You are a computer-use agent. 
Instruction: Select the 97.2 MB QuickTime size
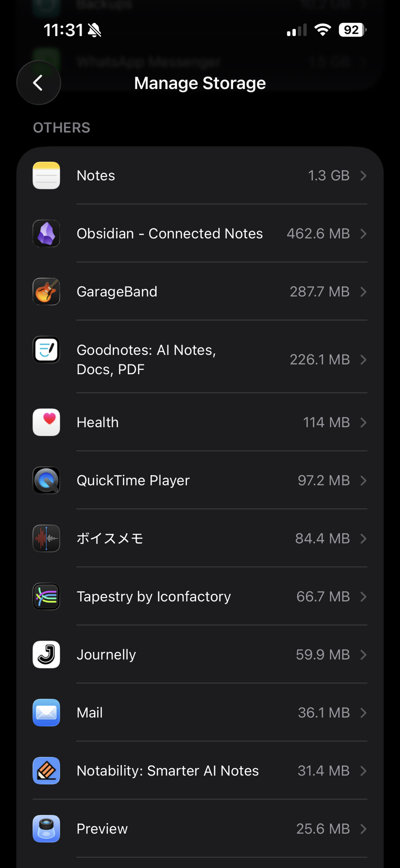324,480
